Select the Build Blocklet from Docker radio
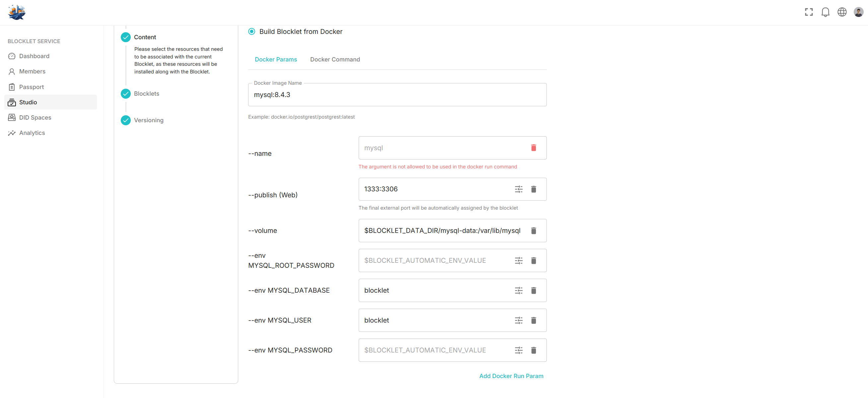 point(252,31)
